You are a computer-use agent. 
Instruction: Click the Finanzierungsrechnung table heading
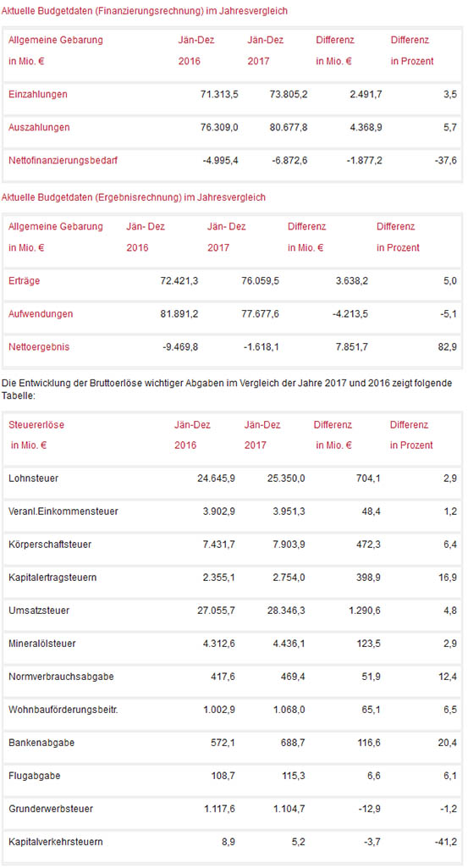click(x=145, y=11)
